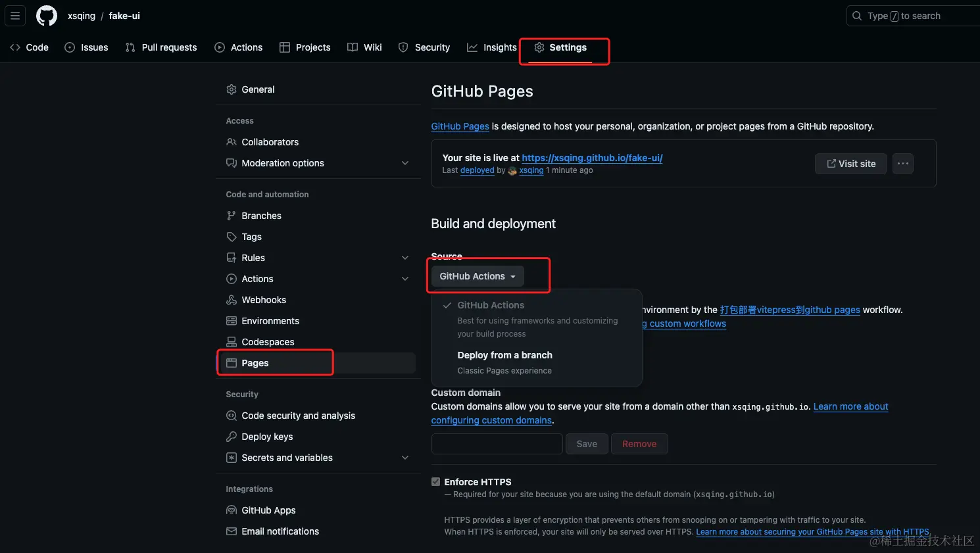
Task: Open the Wiki tab
Action: (x=364, y=47)
